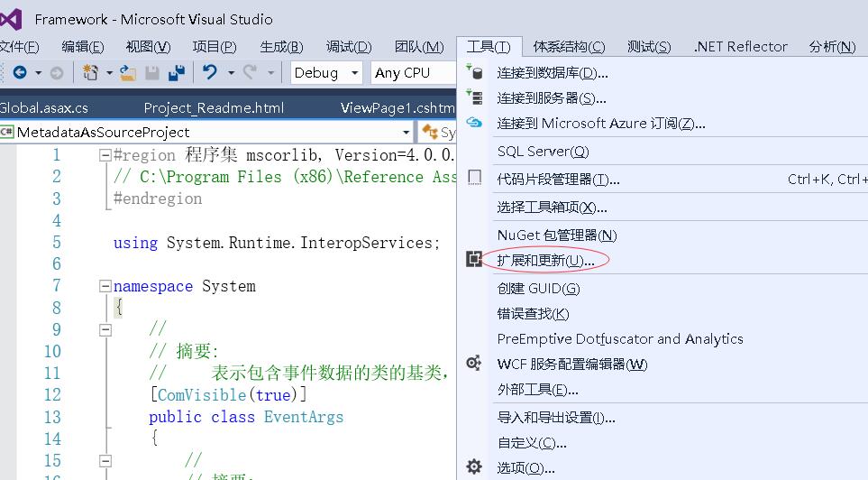The height and width of the screenshot is (480, 868).
Task: Click the Redo arrow icon
Action: (x=251, y=72)
